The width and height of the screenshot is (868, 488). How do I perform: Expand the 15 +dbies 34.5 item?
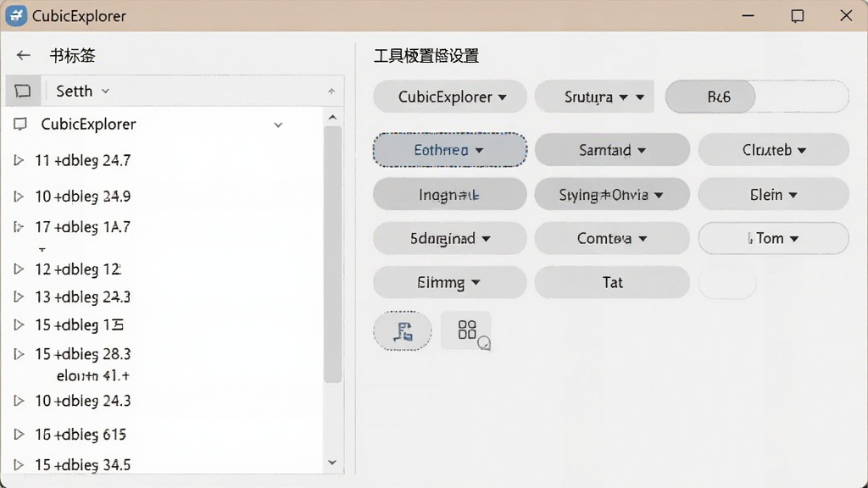(19, 465)
